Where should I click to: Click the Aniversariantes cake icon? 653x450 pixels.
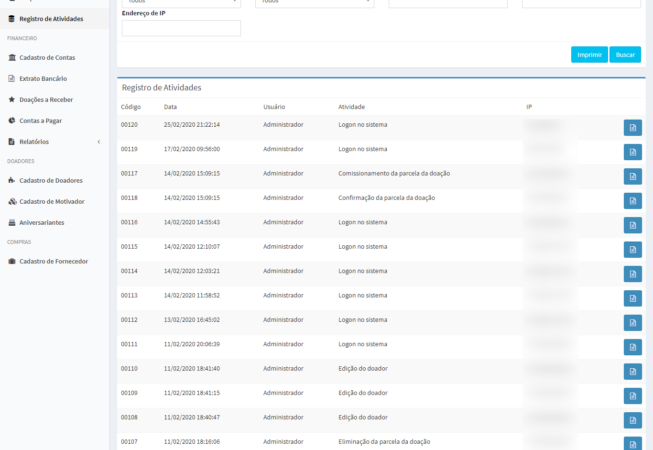pos(11,222)
